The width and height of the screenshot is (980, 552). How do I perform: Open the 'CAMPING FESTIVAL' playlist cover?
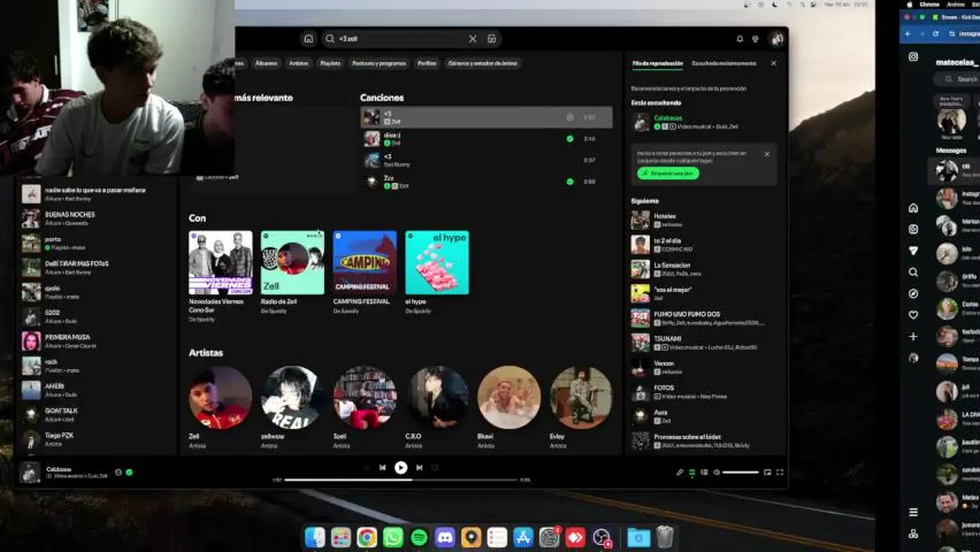365,263
